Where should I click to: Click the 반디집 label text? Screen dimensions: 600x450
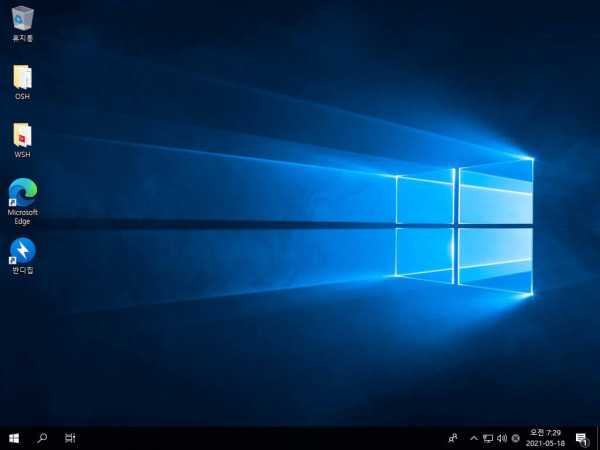(23, 271)
